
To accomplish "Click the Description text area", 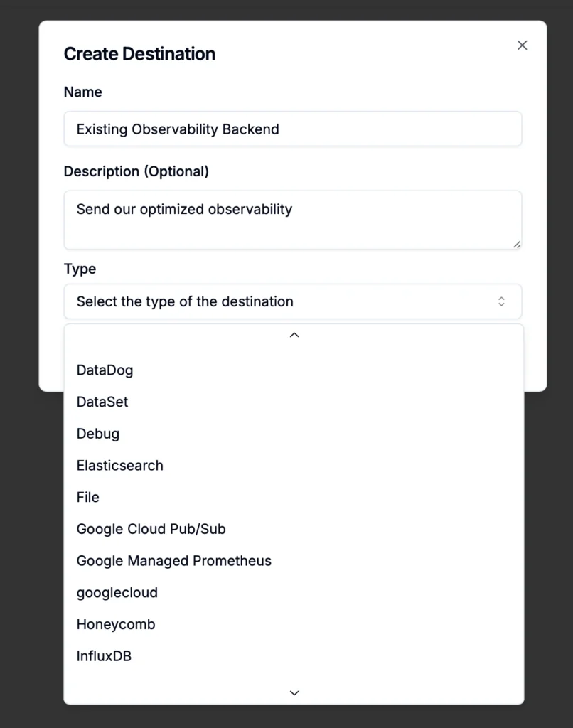I will 292,219.
